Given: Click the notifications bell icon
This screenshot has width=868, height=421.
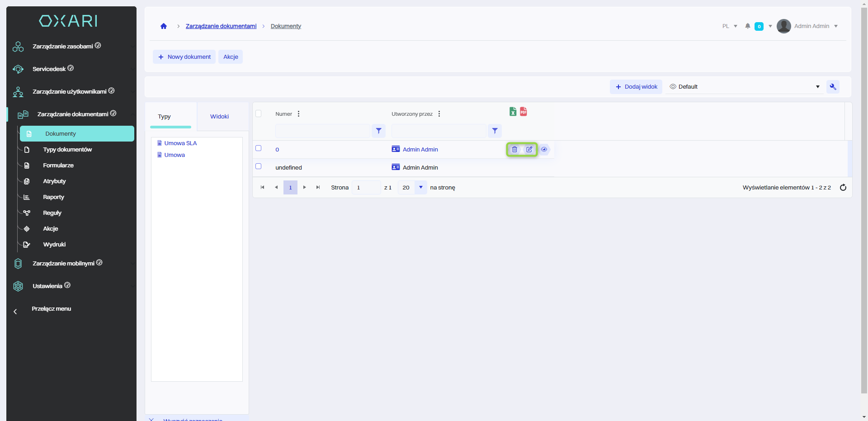Looking at the screenshot, I should coord(748,26).
